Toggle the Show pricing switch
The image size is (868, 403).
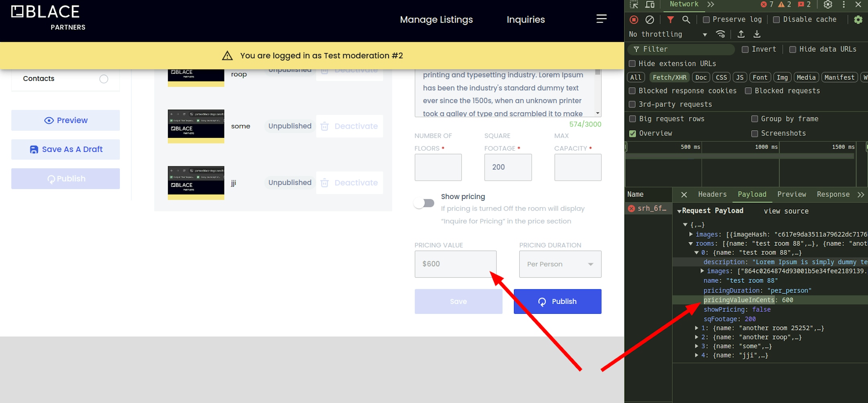click(424, 203)
